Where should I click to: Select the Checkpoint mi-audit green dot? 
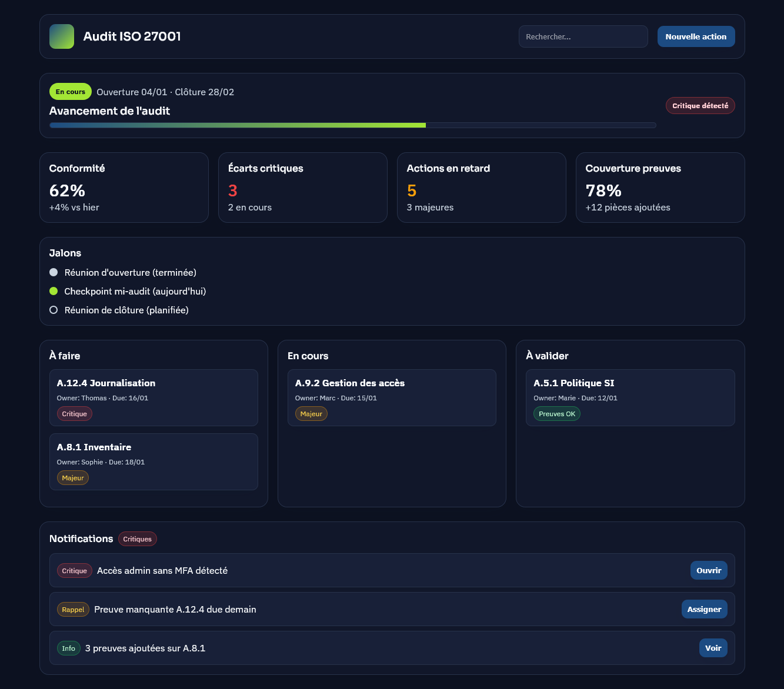[x=54, y=291]
